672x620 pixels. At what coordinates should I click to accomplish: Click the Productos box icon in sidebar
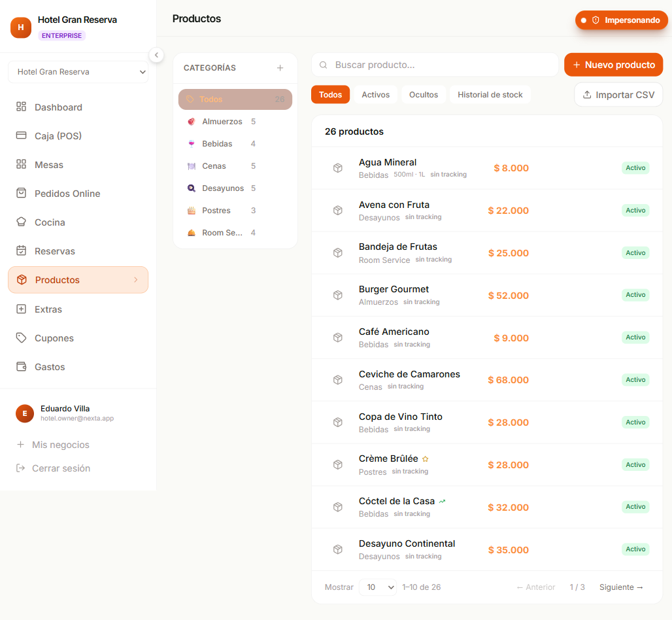click(x=22, y=279)
